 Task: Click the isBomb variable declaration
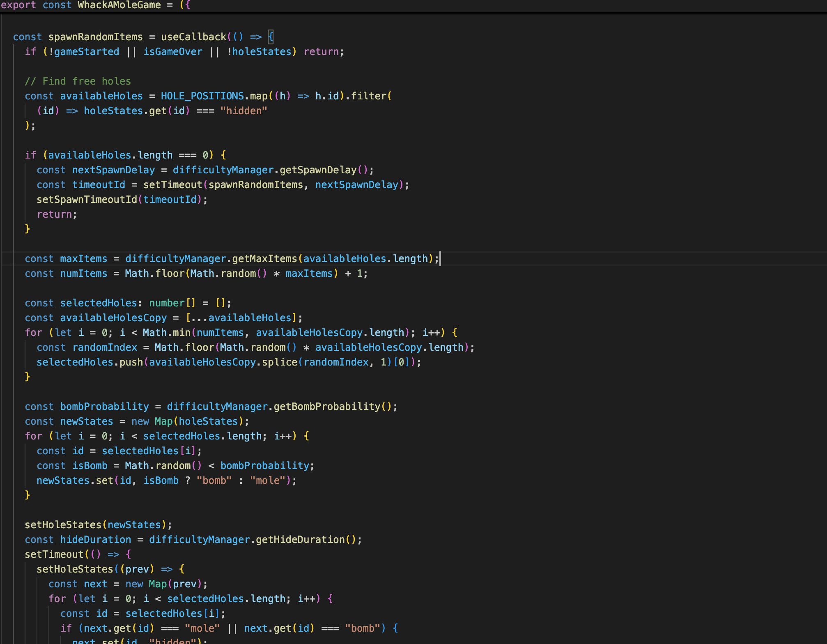(90, 466)
